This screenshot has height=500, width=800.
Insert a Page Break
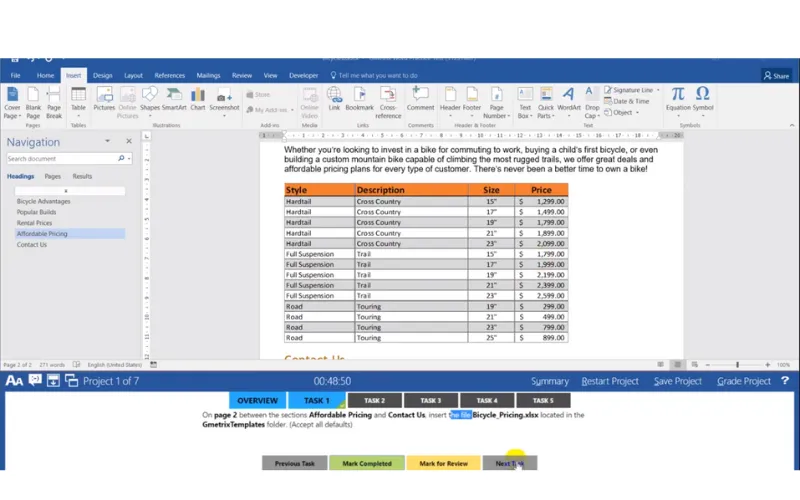point(54,103)
